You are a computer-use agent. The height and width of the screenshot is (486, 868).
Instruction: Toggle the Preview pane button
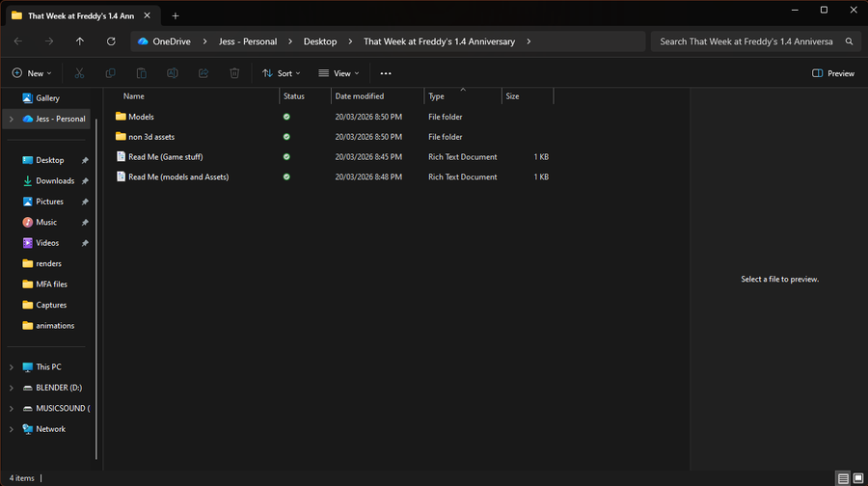pyautogui.click(x=833, y=73)
